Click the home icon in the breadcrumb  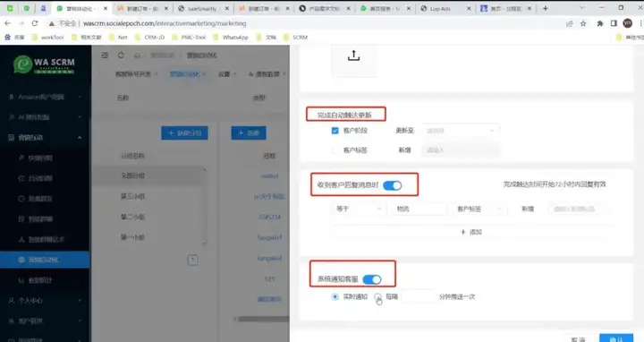tap(137, 56)
